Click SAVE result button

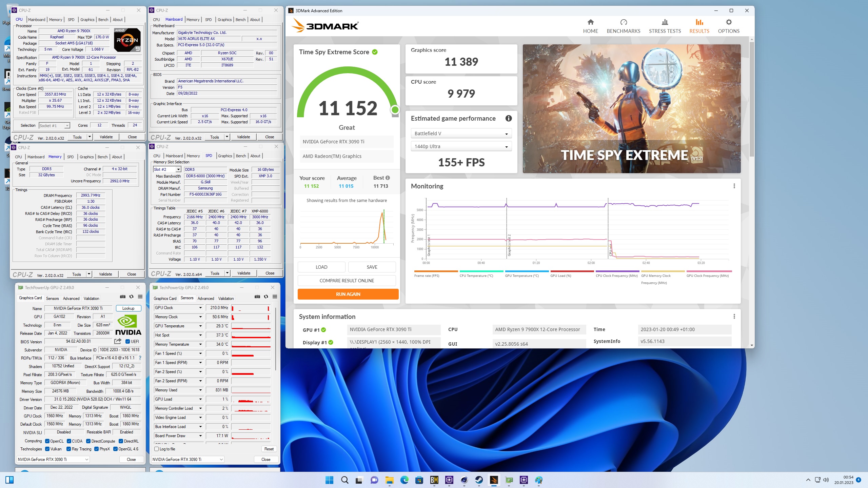(x=372, y=267)
